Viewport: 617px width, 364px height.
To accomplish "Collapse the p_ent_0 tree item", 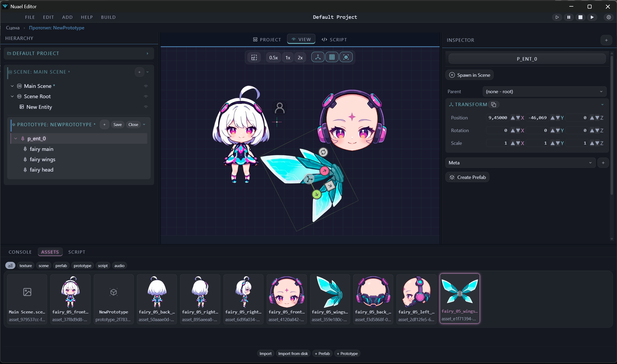I will point(16,138).
